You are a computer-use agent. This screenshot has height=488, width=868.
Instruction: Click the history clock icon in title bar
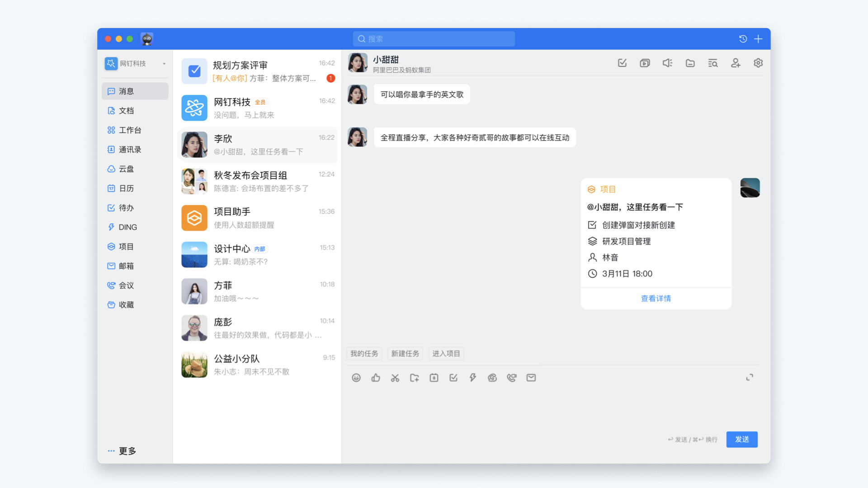743,39
